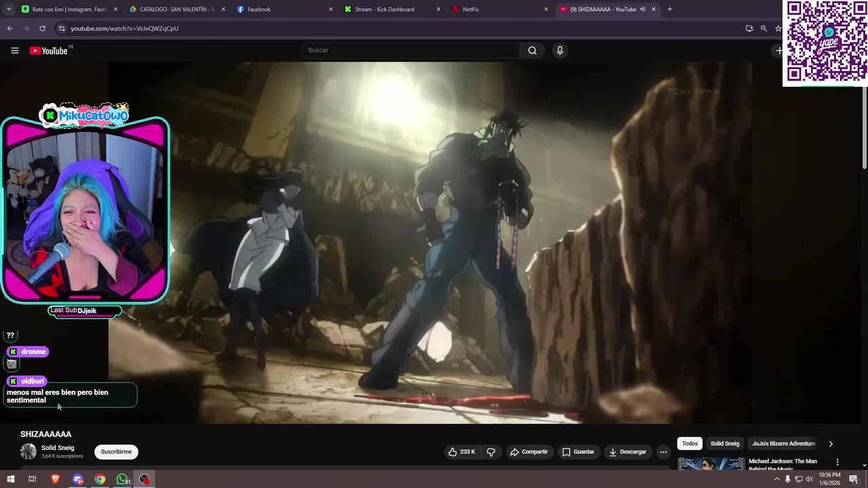View site information icon in address bar
The height and width of the screenshot is (488, 868).
[62, 28]
